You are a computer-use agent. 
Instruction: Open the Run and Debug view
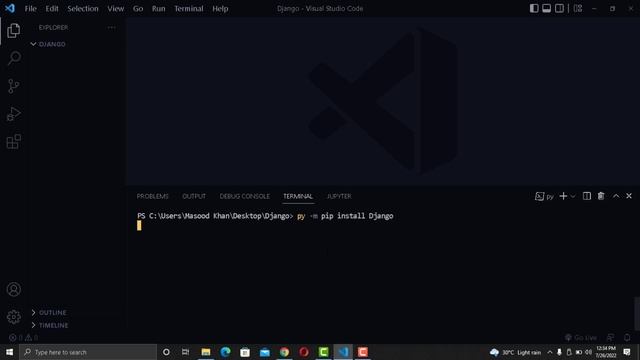click(x=13, y=114)
